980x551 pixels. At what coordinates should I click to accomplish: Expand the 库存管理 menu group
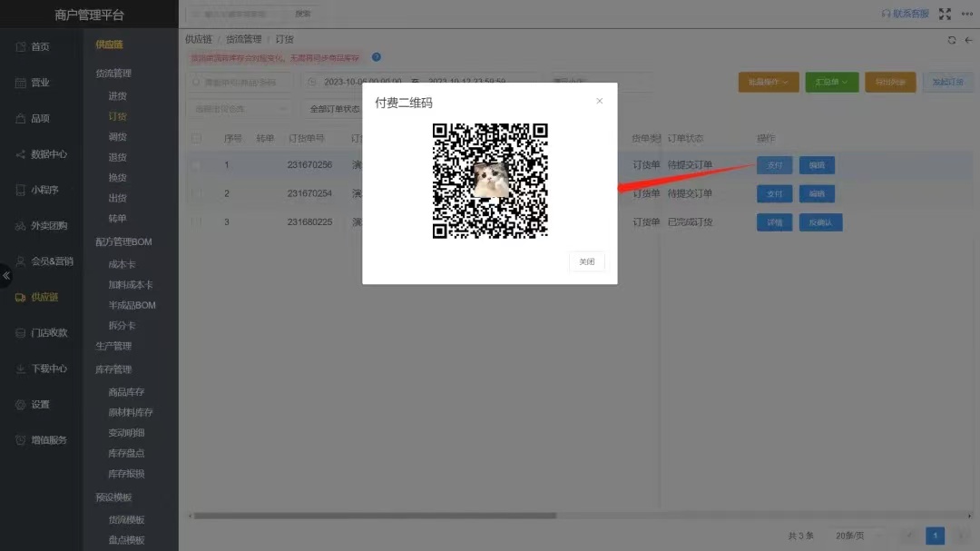click(113, 369)
